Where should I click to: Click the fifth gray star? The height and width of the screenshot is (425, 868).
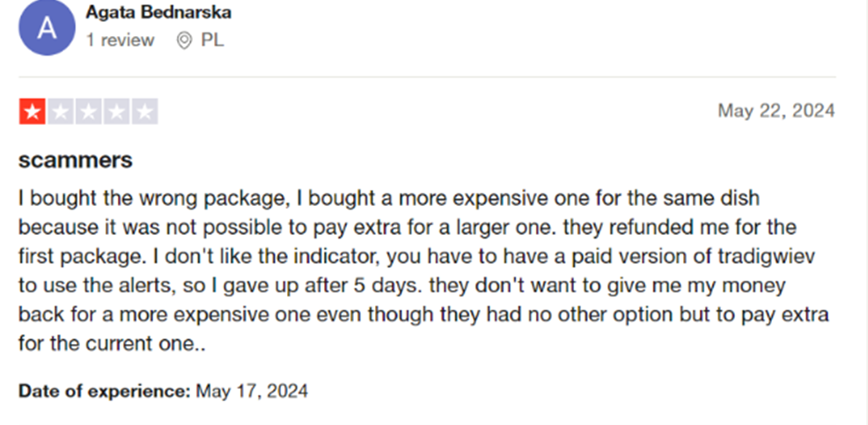(145, 112)
